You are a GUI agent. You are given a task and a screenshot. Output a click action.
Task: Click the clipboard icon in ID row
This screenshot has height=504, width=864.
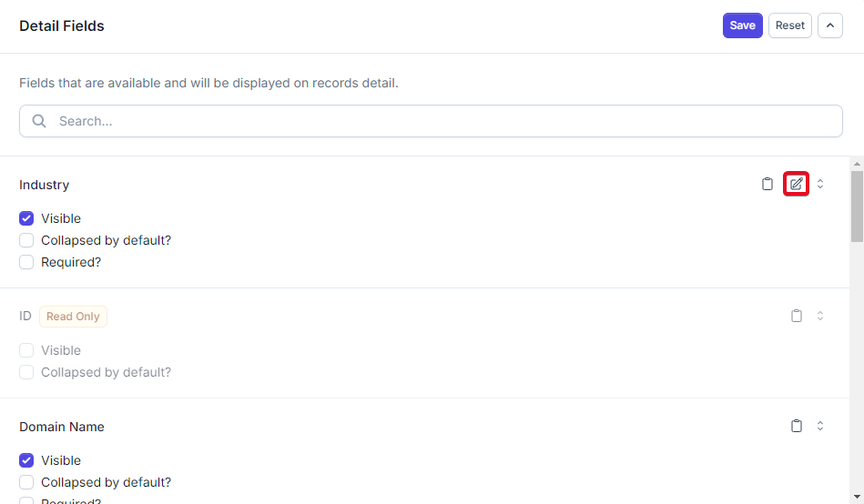pos(797,316)
